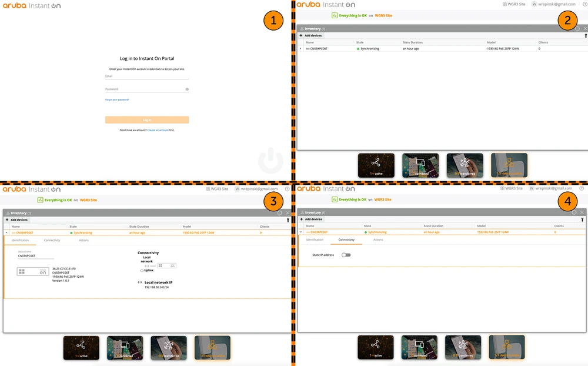Open the 'Create an account' link

(158, 130)
